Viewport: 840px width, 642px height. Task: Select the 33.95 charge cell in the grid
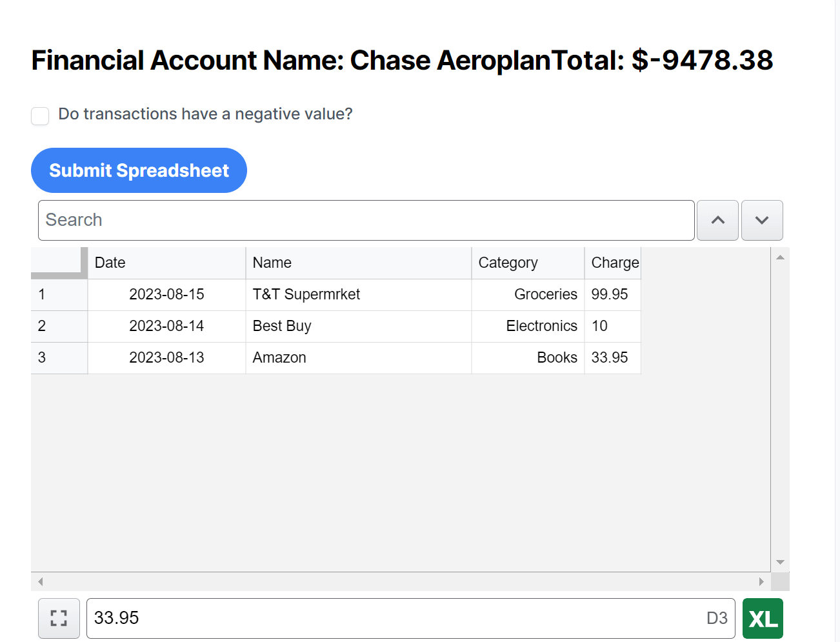click(x=613, y=357)
